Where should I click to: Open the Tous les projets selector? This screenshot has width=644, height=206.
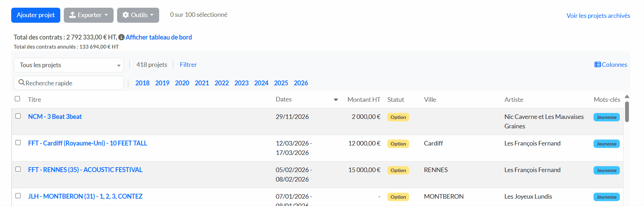click(69, 65)
